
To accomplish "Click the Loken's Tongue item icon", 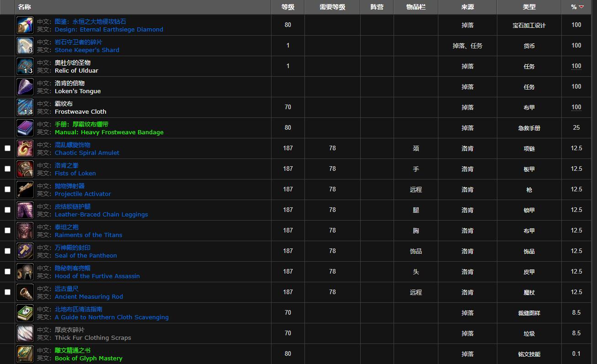I will (x=25, y=87).
